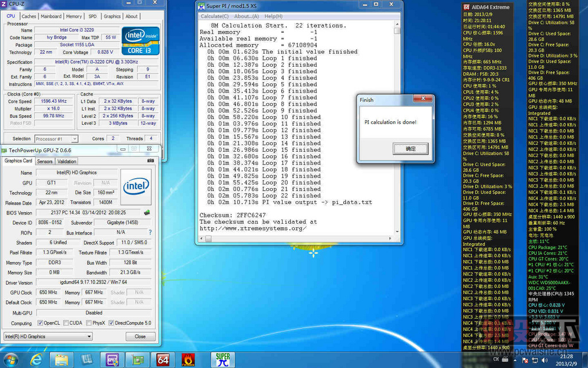The height and width of the screenshot is (368, 588).
Task: Open the Intel(R) HD Graphics GPU dropdown
Action: (48, 336)
